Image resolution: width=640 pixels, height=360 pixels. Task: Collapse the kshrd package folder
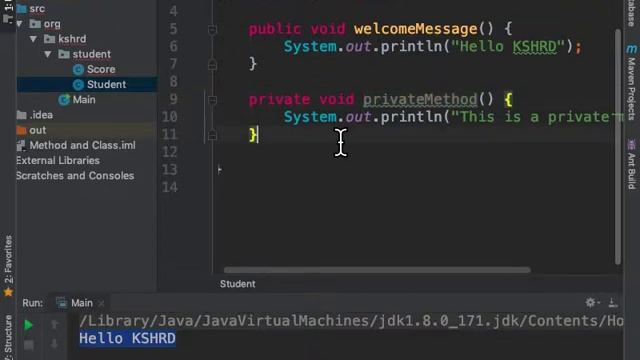click(x=33, y=39)
